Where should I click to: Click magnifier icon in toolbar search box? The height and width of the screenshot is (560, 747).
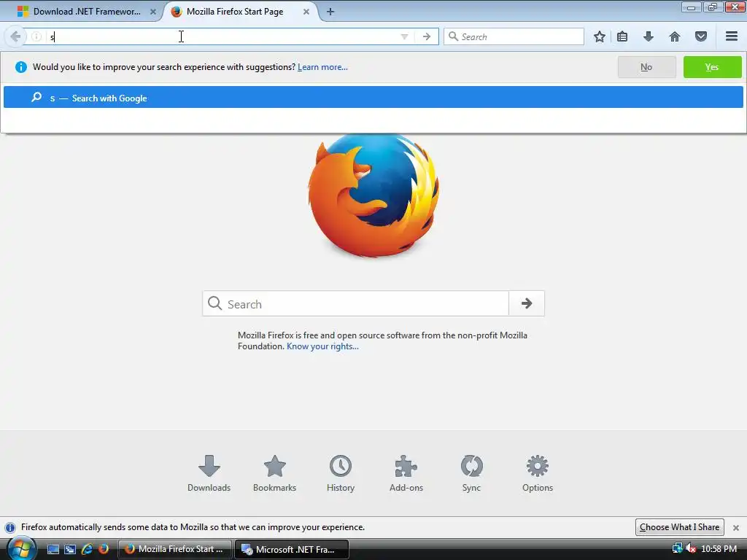[x=454, y=36]
